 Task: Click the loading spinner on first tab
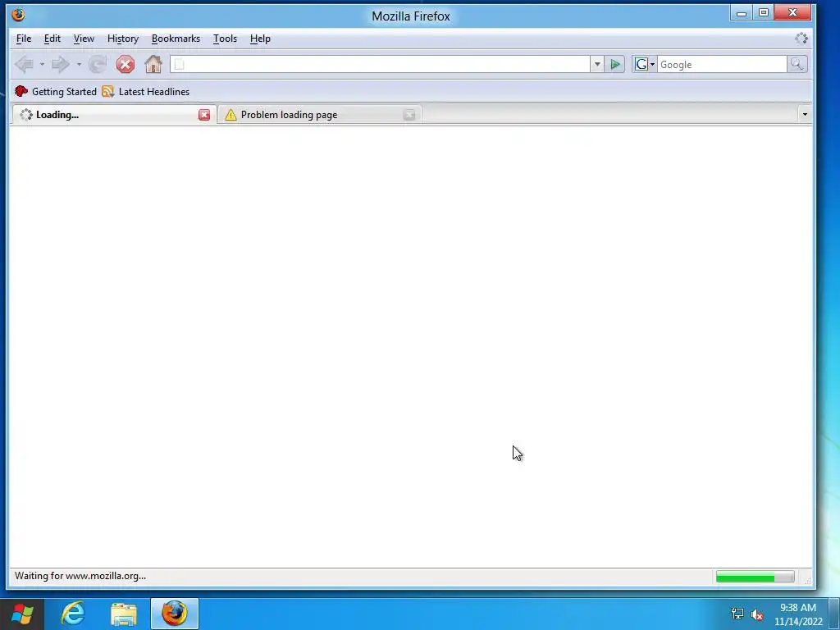26,115
